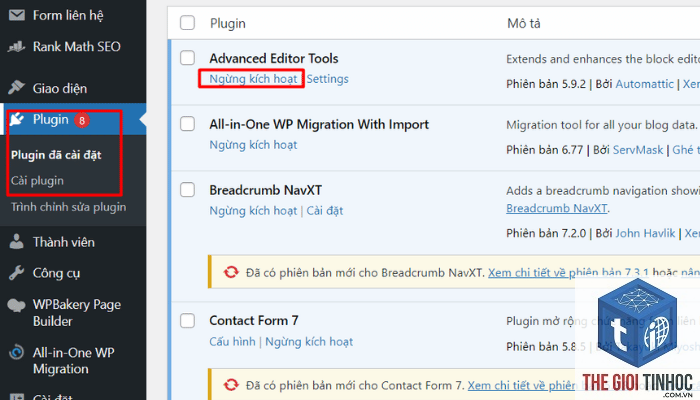Click the Giao diện paintbrush icon

[x=17, y=88]
